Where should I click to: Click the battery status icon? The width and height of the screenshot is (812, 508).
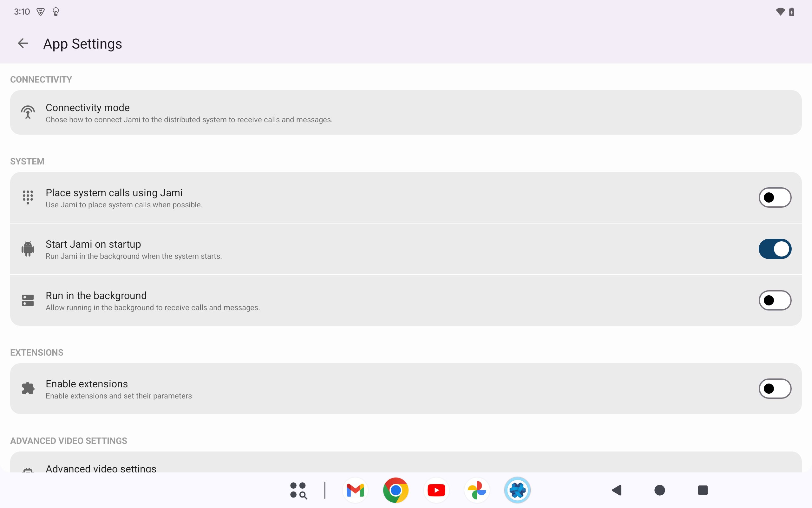click(x=791, y=12)
